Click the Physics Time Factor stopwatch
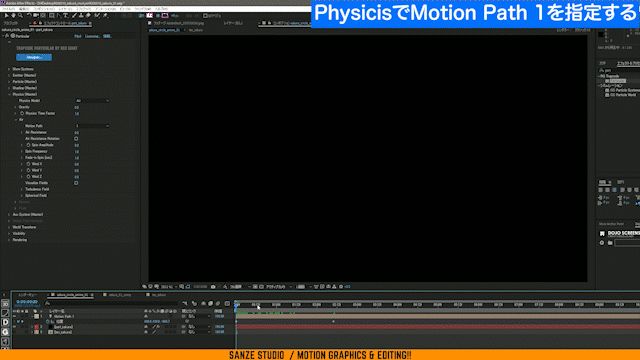This screenshot has width=640, height=360. point(22,113)
